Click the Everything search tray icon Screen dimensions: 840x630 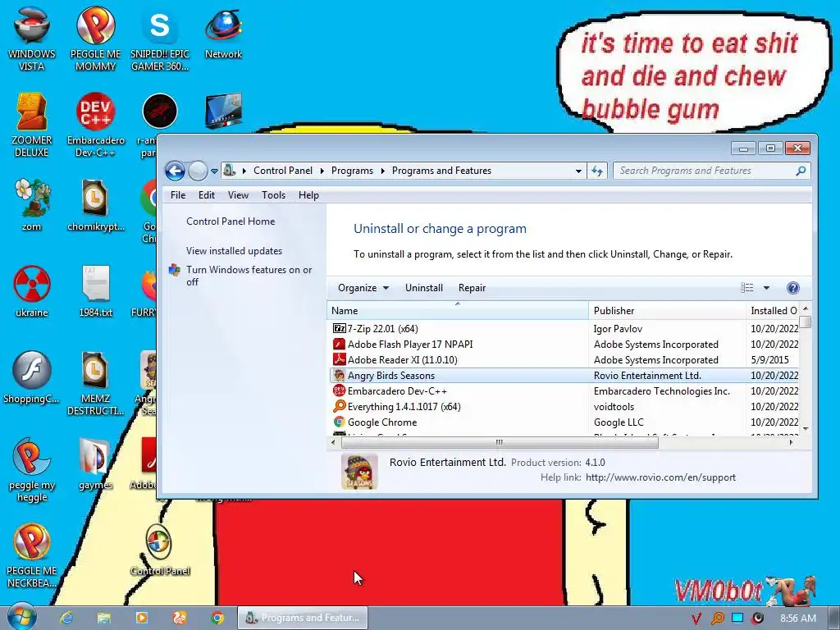click(x=717, y=619)
